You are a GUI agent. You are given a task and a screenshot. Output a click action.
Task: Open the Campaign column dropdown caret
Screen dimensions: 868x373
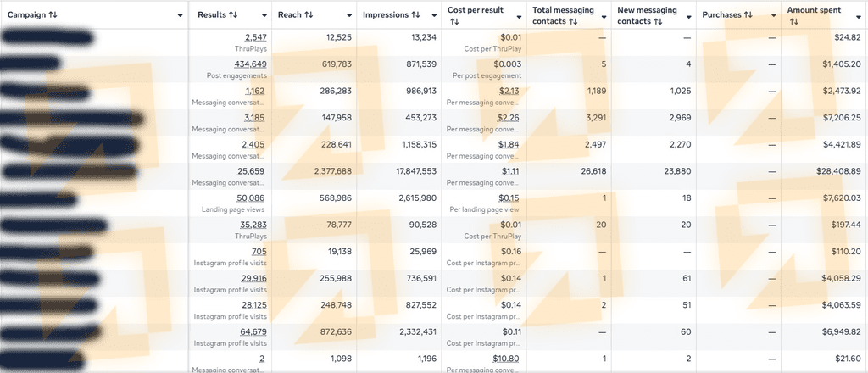(181, 15)
